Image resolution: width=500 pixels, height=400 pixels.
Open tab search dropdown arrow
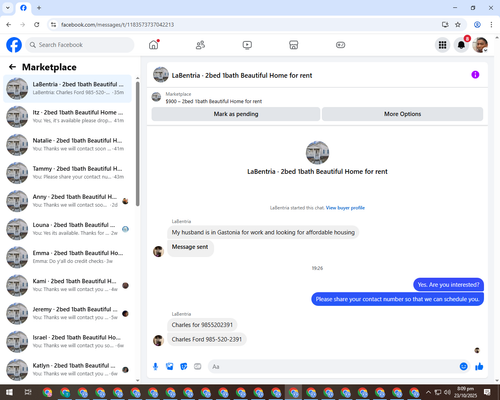pos(8,8)
